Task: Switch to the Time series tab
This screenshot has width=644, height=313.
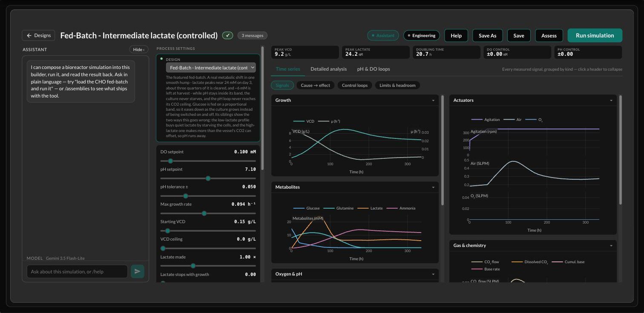Action: pyautogui.click(x=287, y=69)
